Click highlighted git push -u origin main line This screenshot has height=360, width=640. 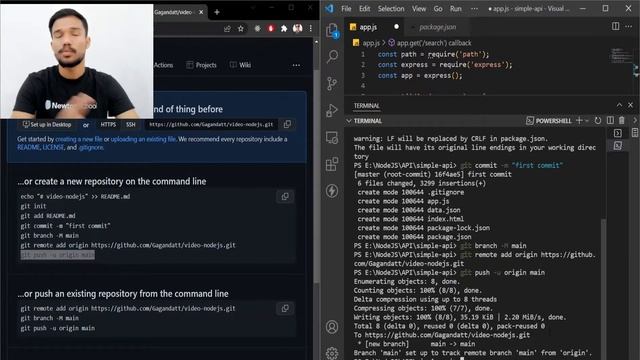click(x=58, y=255)
